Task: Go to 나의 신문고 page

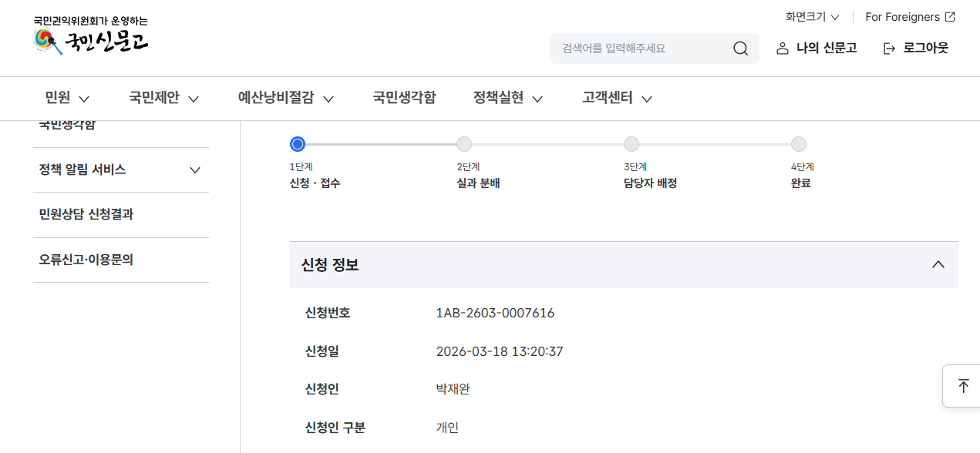Action: pos(826,49)
